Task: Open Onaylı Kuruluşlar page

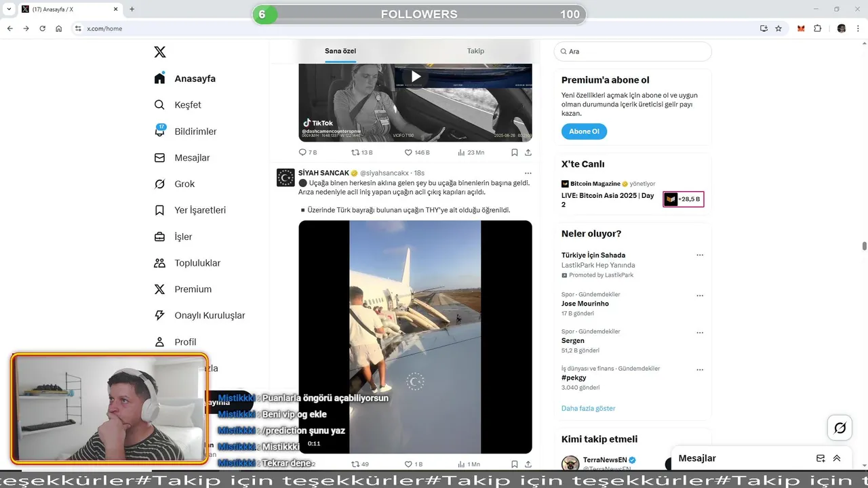Action: [199, 315]
